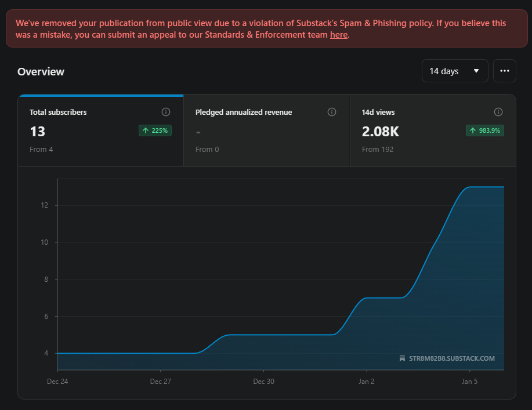Click the 'From 4' subscriber baseline text

[x=41, y=150]
